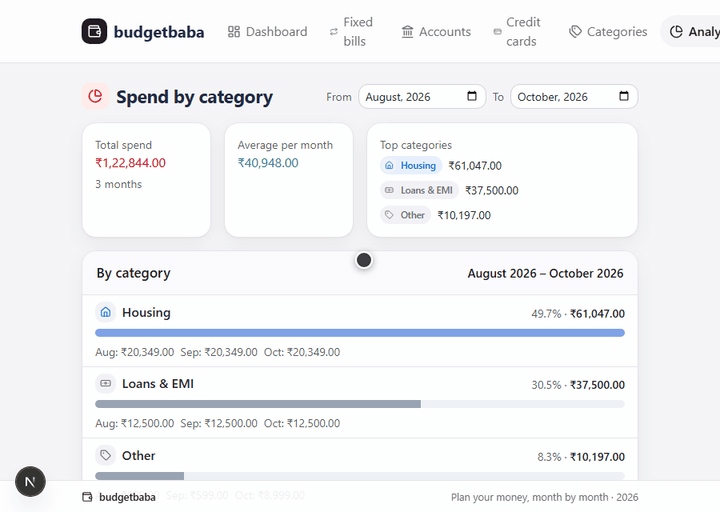Click the red Spend by category pie icon

coord(95,96)
